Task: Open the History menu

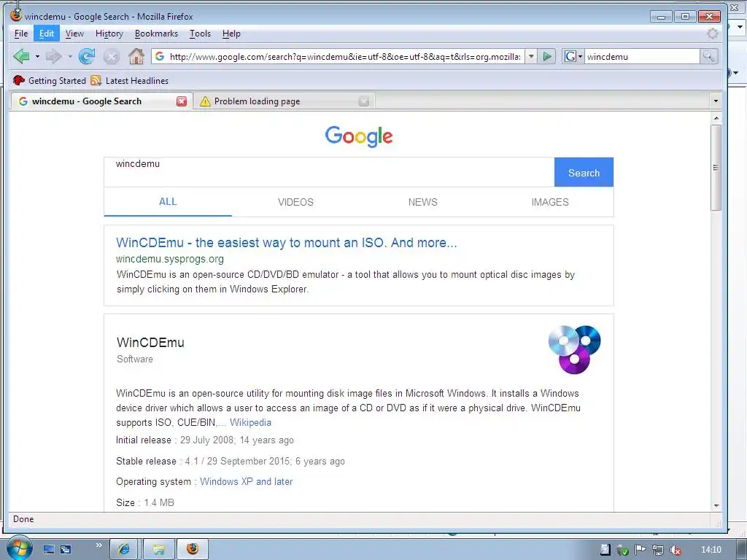Action: click(109, 34)
